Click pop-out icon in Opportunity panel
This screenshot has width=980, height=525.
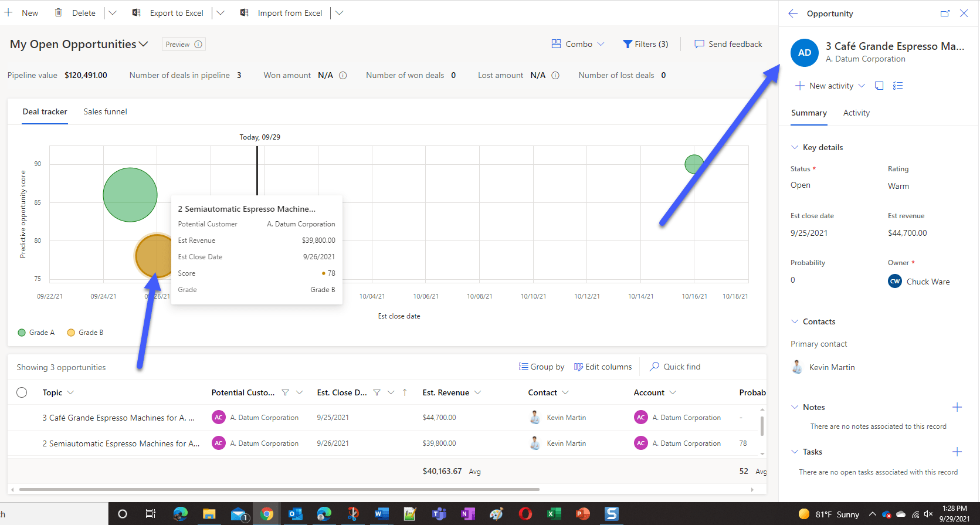click(945, 13)
